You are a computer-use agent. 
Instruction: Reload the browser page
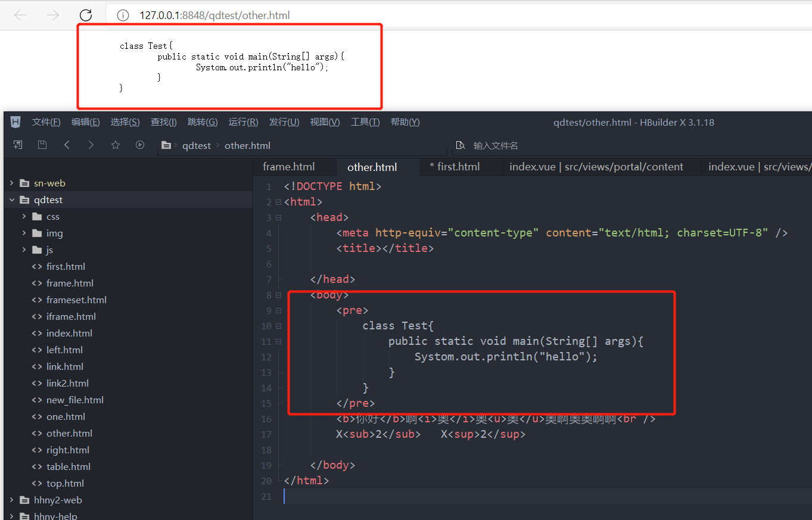86,15
